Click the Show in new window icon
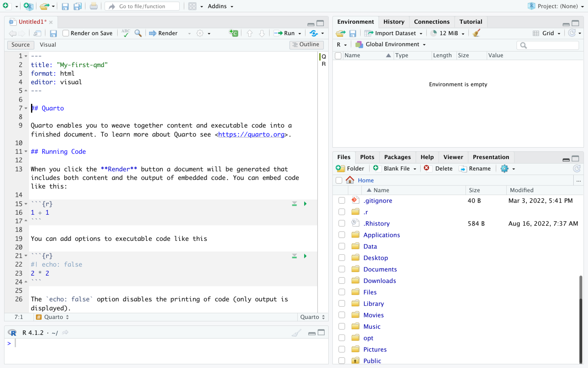Image resolution: width=588 pixels, height=368 pixels. pos(37,33)
